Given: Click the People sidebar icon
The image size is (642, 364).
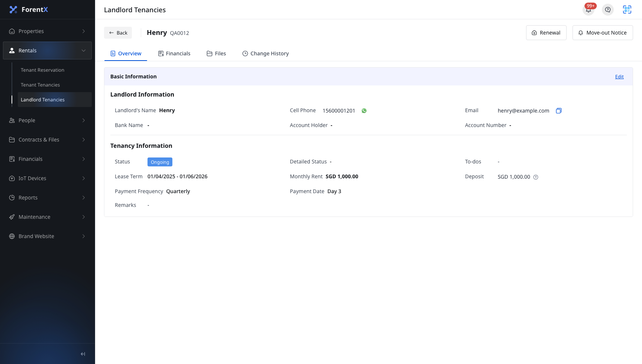Looking at the screenshot, I should tap(12, 120).
